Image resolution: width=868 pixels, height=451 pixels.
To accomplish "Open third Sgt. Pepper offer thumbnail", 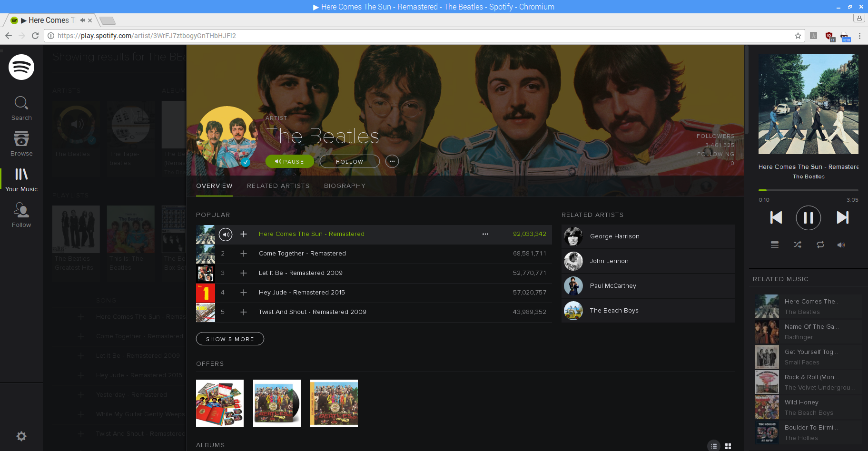I will [x=334, y=403].
